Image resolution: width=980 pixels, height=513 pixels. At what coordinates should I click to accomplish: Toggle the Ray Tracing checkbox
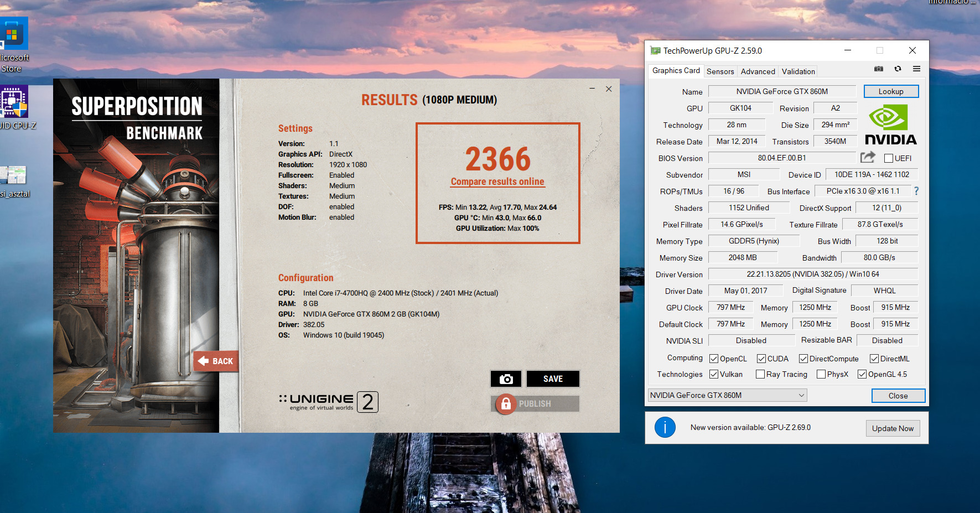(x=760, y=374)
